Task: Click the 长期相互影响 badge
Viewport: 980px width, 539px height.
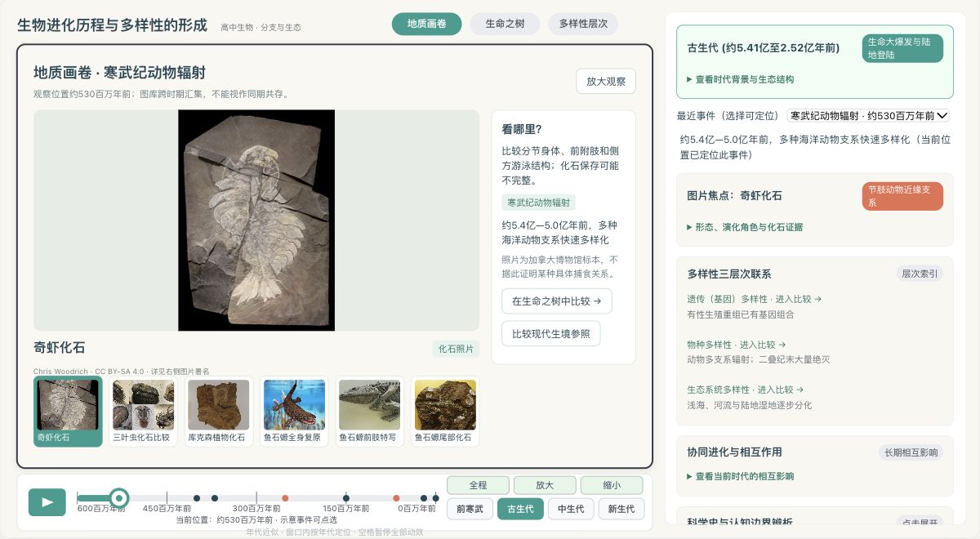Action: point(911,452)
